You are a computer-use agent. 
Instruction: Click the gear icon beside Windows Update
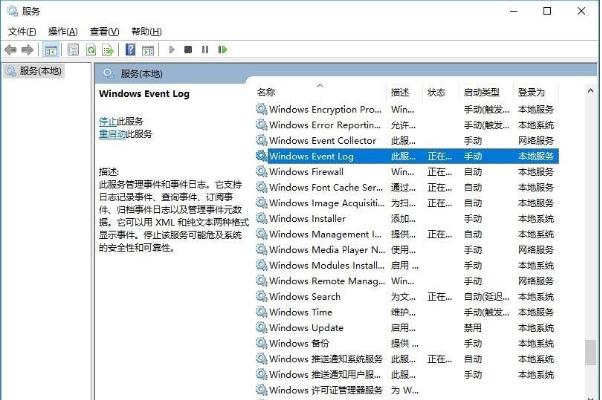(x=261, y=327)
